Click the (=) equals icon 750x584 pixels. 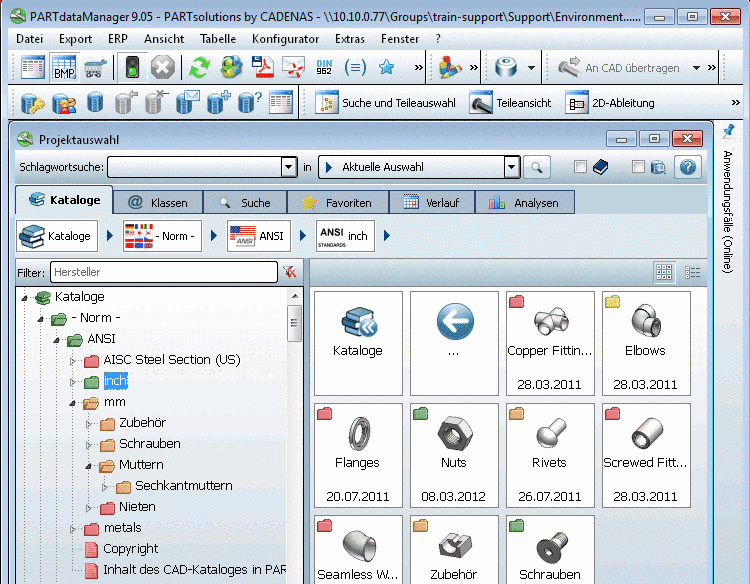point(355,67)
